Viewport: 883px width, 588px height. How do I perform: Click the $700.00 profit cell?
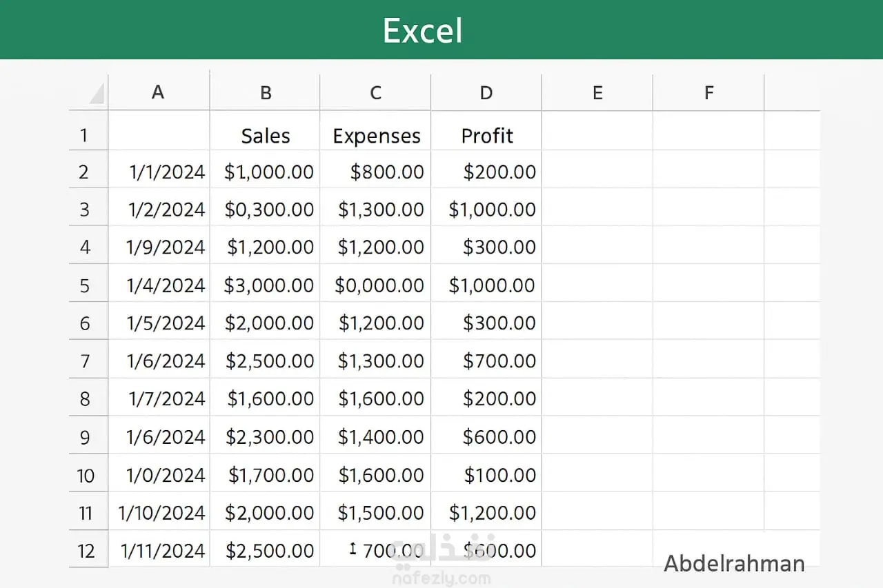[x=499, y=361]
